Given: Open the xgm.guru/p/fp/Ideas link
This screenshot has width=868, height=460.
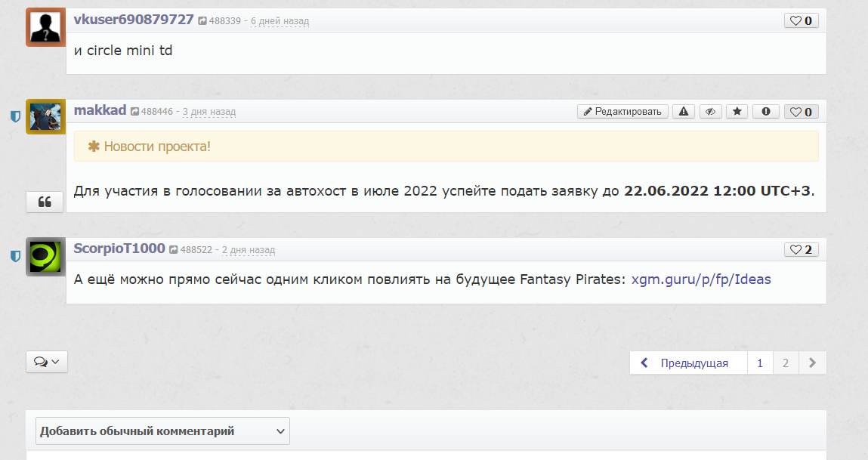Looking at the screenshot, I should coord(701,279).
